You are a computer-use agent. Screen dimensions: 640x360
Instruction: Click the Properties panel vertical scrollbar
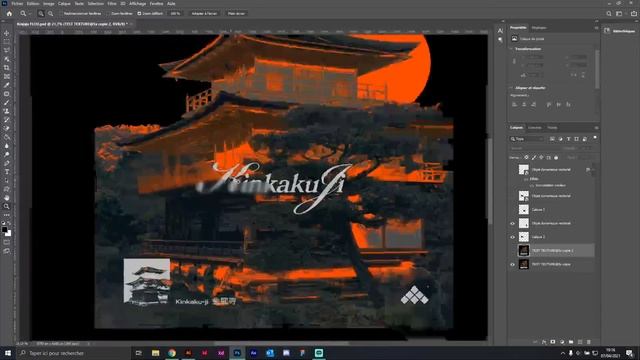597,69
